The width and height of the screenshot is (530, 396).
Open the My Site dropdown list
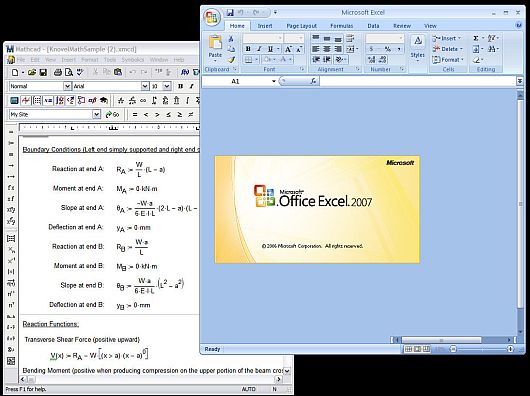coord(96,115)
